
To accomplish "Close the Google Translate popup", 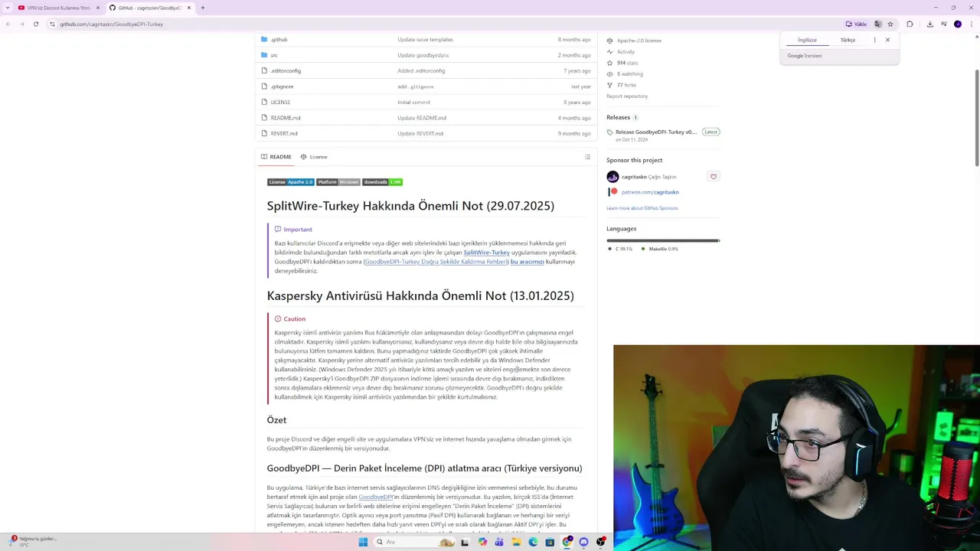I will click(x=887, y=40).
